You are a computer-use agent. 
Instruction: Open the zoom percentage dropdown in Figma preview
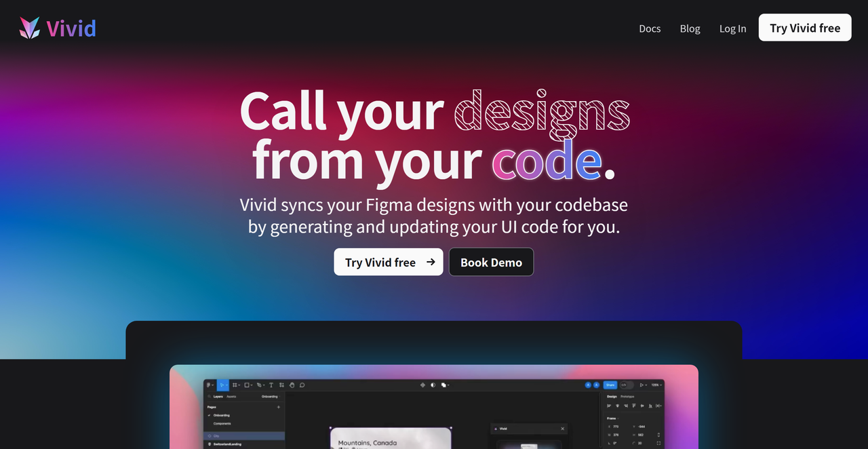tap(656, 385)
